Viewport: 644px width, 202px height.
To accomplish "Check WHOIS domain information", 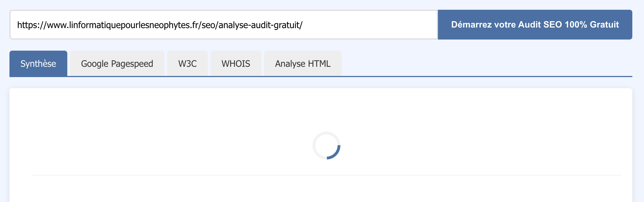I will 236,63.
